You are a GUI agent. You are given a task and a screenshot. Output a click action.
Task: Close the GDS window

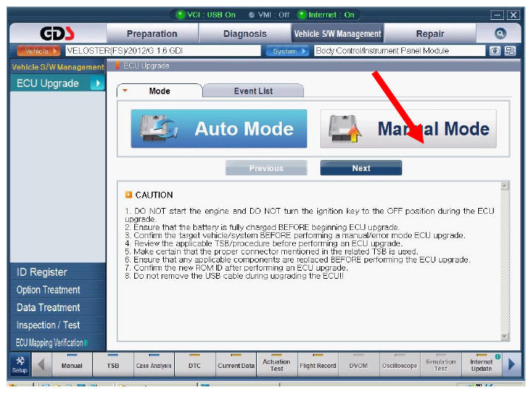514,15
